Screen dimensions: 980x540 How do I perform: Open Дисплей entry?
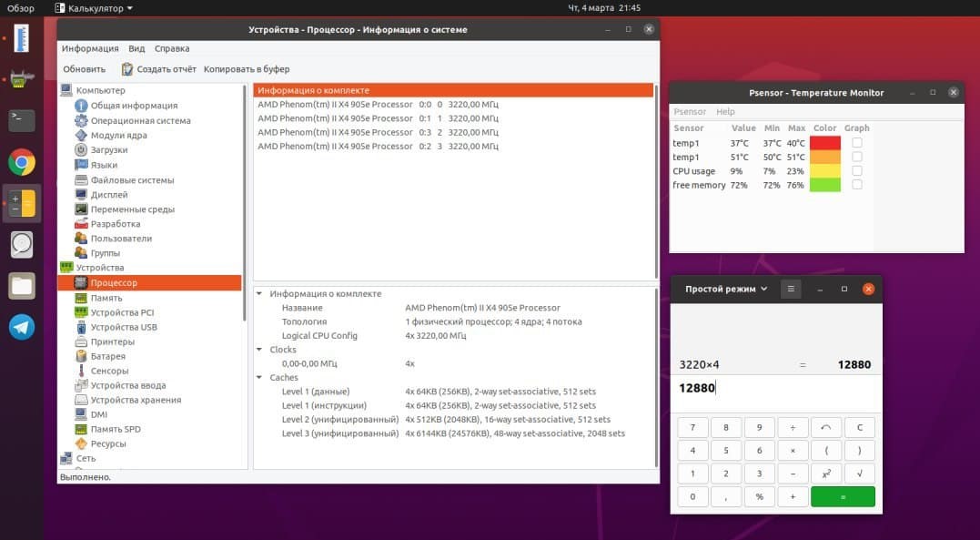(x=109, y=195)
